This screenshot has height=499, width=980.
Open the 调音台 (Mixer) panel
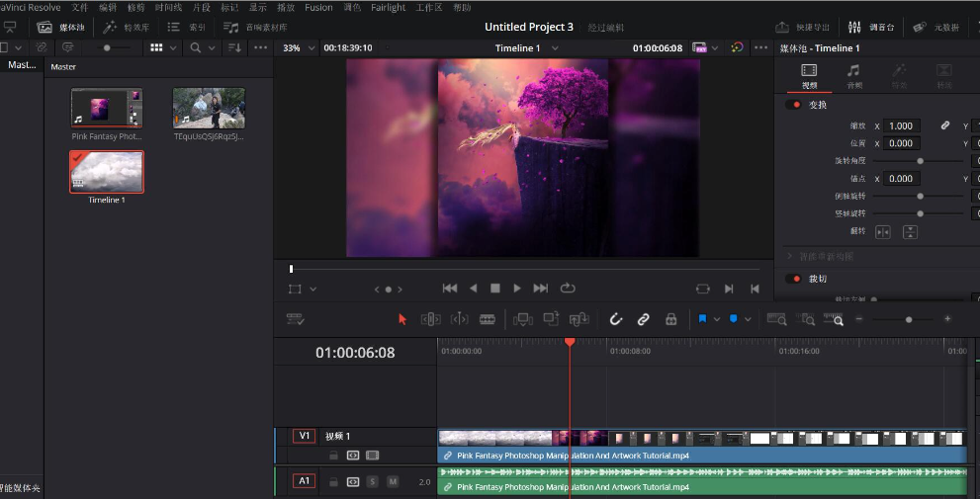pyautogui.click(x=871, y=28)
